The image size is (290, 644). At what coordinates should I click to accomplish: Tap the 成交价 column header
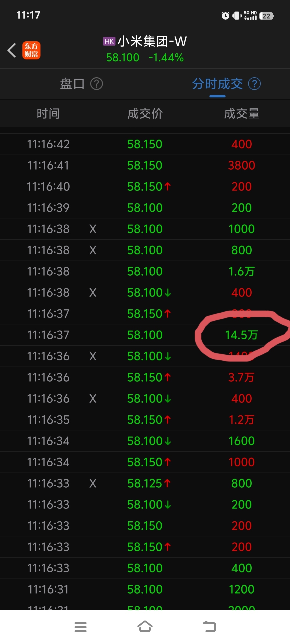[x=145, y=114]
